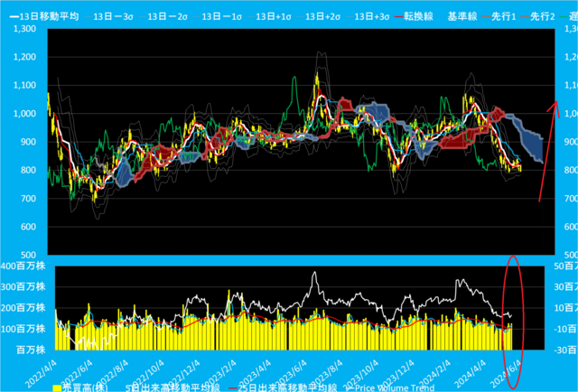Select the 転換線 legend entry
The width and height of the screenshot is (578, 392).
(414, 16)
